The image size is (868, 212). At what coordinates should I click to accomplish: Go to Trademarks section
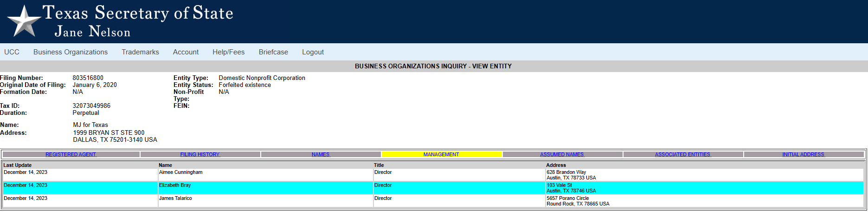point(140,52)
